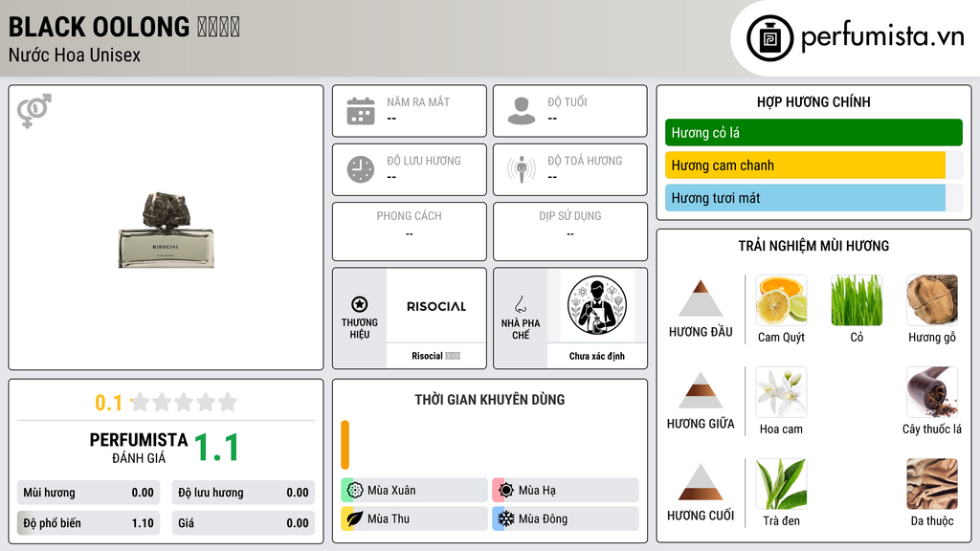Select the Mùa Đông season row

tap(566, 518)
